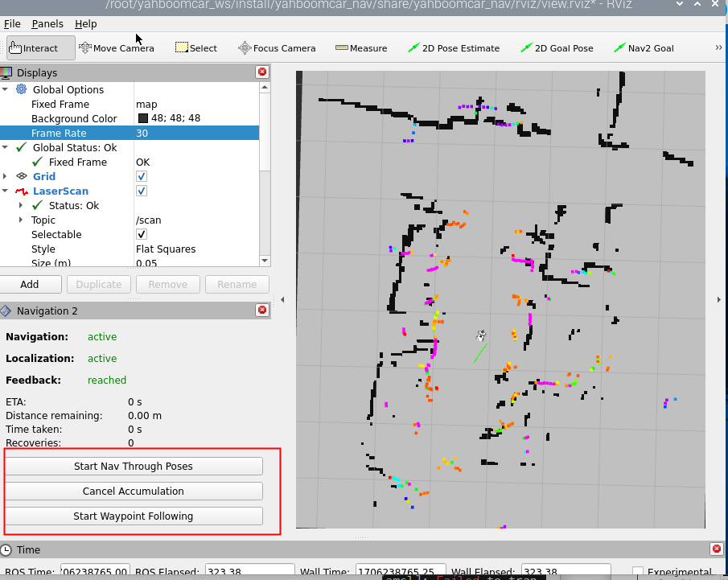Pick the Focus Camera crosshair icon
Screen dimensions: 728x580
245,47
